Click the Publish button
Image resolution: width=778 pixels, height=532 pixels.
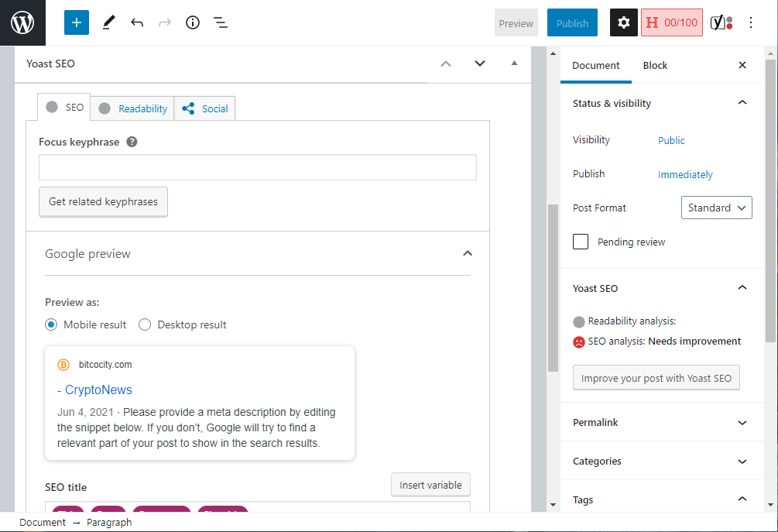[572, 22]
